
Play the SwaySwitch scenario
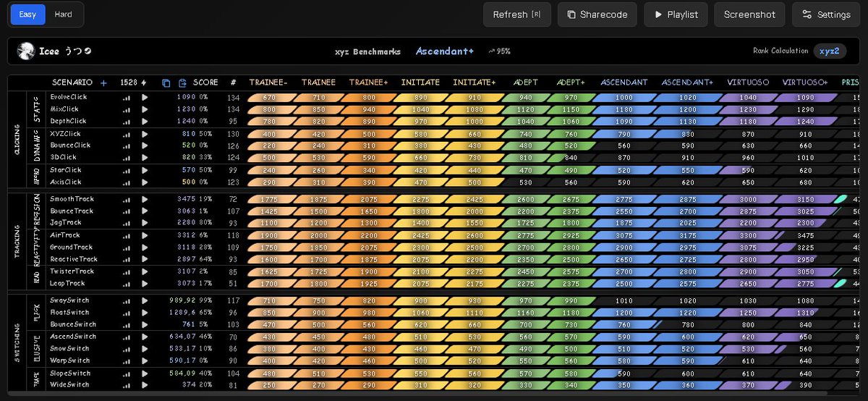point(145,300)
